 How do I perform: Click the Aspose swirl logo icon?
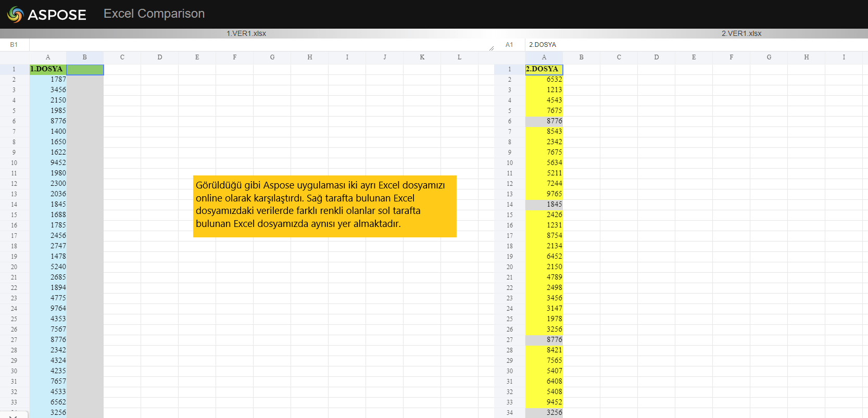click(x=16, y=15)
